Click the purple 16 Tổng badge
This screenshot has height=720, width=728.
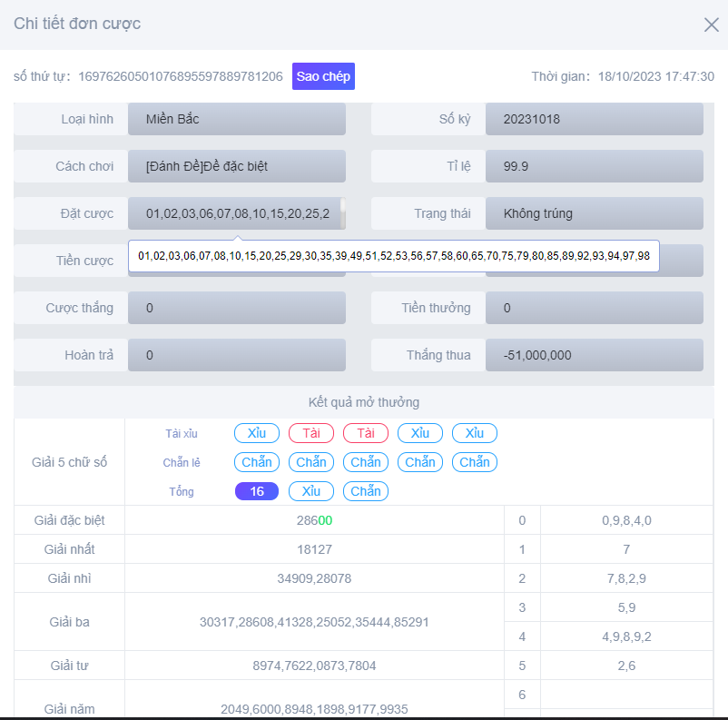tap(257, 491)
